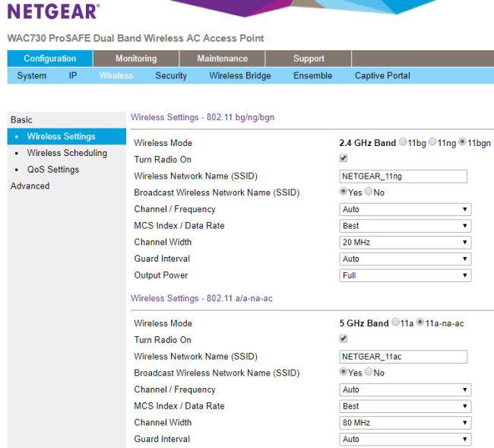This screenshot has height=448, width=494.
Task: Go to the Support tab
Action: point(309,59)
